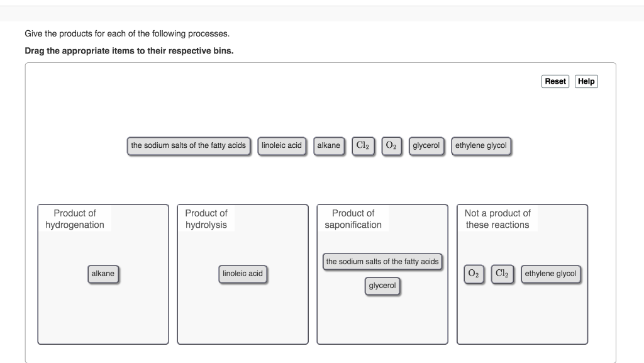
Task: Click the top 'glycerol' tile
Action: [426, 145]
